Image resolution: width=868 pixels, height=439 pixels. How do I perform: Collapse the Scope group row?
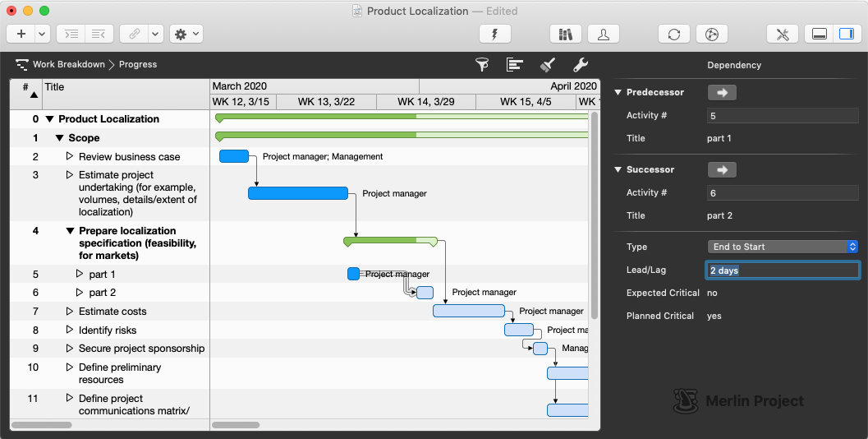click(x=59, y=138)
